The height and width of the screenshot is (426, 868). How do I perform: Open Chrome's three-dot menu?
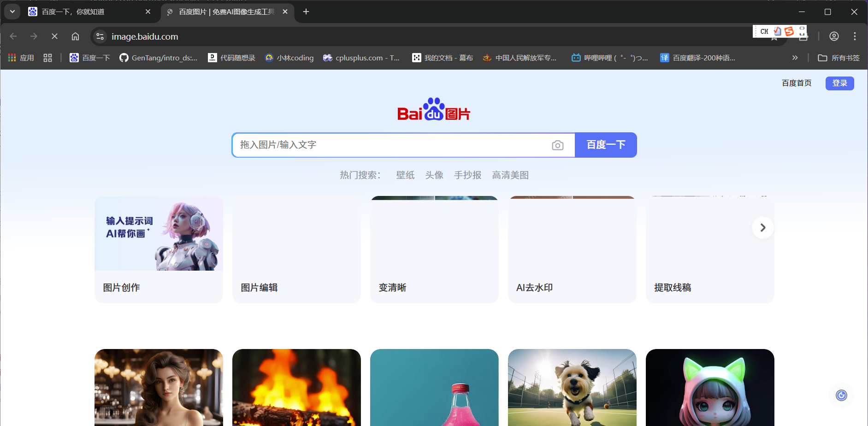point(854,36)
